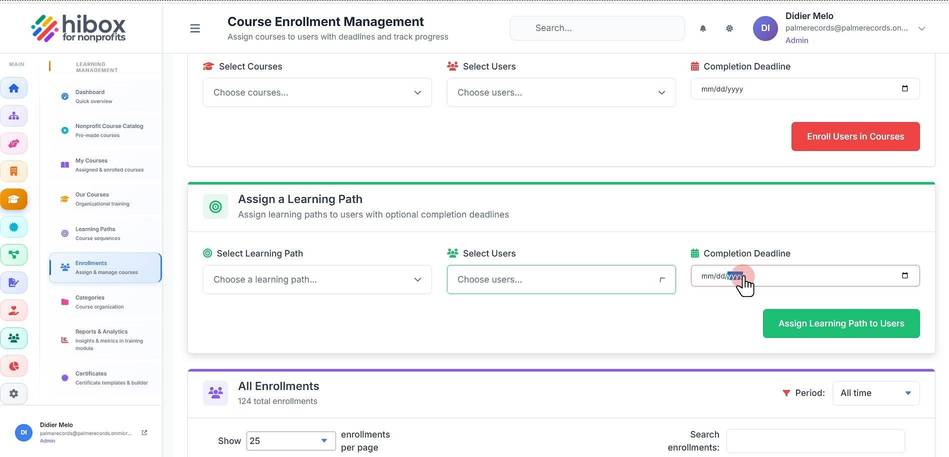Toggle the hamburger menu icon

pos(195,28)
